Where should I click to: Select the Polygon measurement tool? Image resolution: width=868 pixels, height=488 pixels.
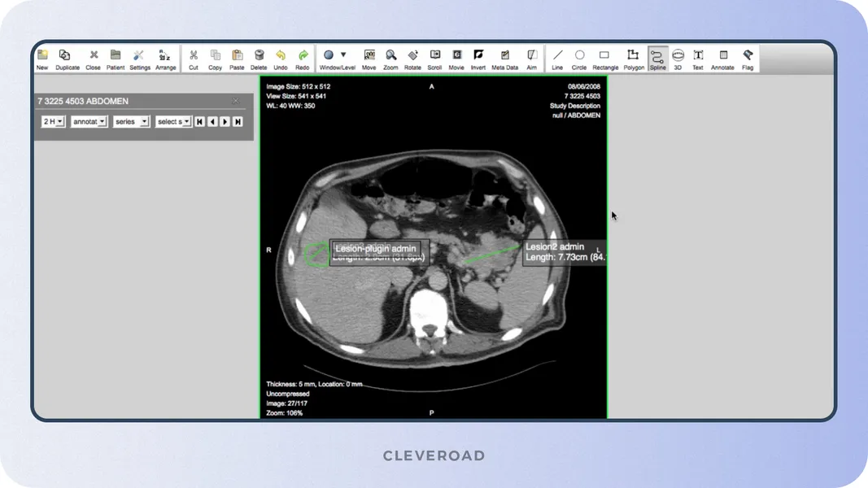pyautogui.click(x=633, y=57)
